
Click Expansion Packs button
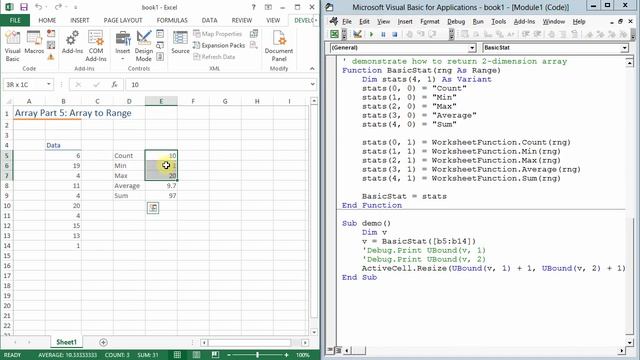tap(219, 45)
